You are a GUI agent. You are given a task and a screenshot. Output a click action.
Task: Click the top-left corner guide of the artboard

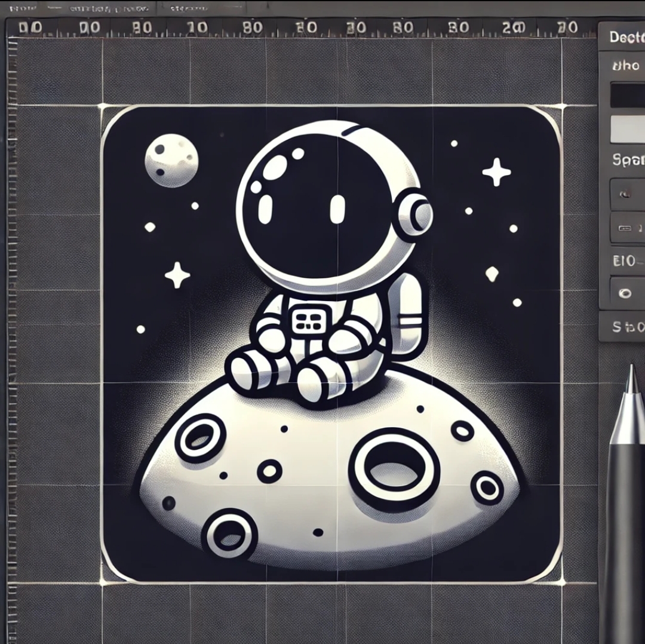tap(103, 106)
